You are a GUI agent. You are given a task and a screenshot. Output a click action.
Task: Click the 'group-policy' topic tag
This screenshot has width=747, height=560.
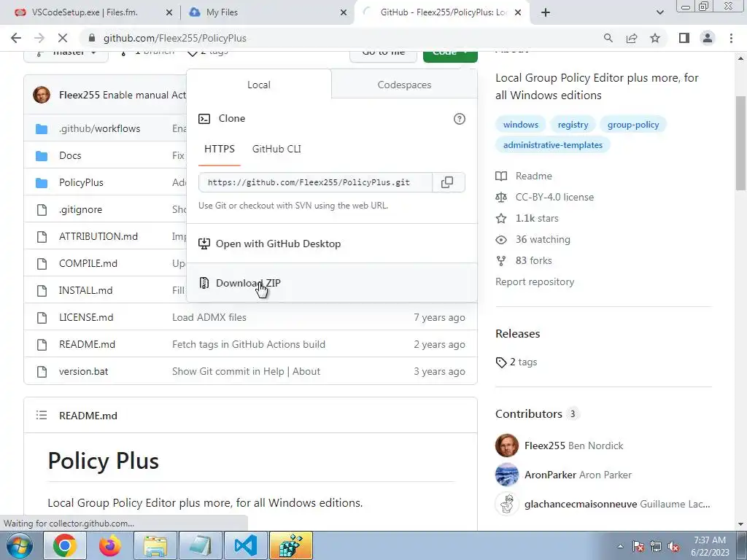click(x=633, y=125)
